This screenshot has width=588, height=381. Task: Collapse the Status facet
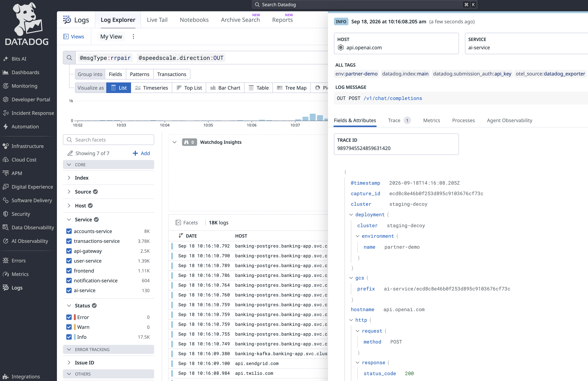pyautogui.click(x=69, y=306)
